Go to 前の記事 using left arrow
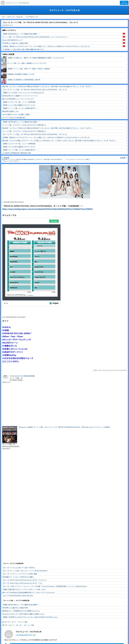The width and height of the screenshot is (129, 644). click(3, 158)
